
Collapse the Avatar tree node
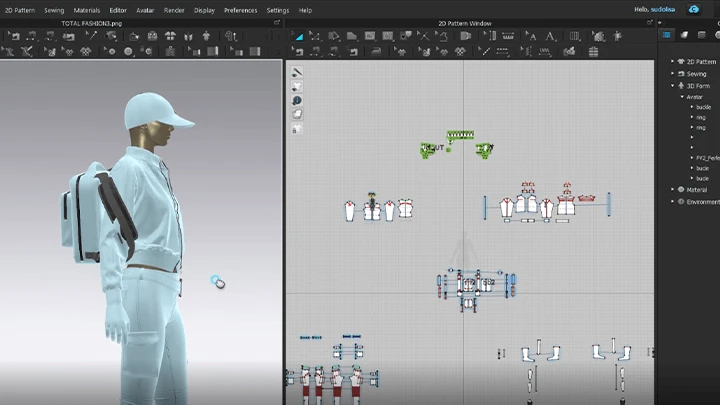click(682, 97)
